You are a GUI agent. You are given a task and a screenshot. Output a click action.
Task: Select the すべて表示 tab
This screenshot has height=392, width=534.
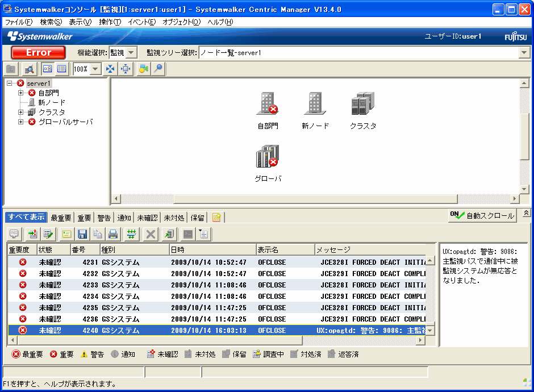(x=26, y=217)
